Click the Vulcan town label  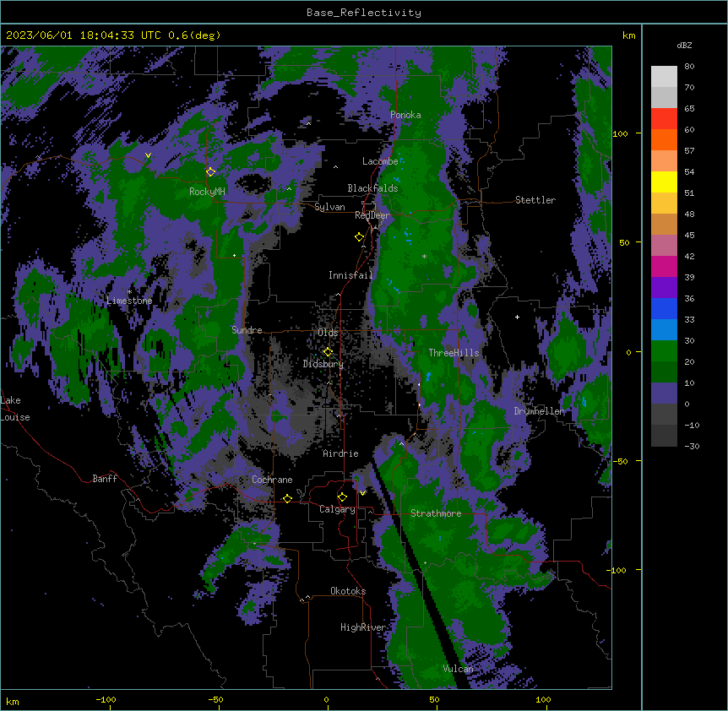458,669
